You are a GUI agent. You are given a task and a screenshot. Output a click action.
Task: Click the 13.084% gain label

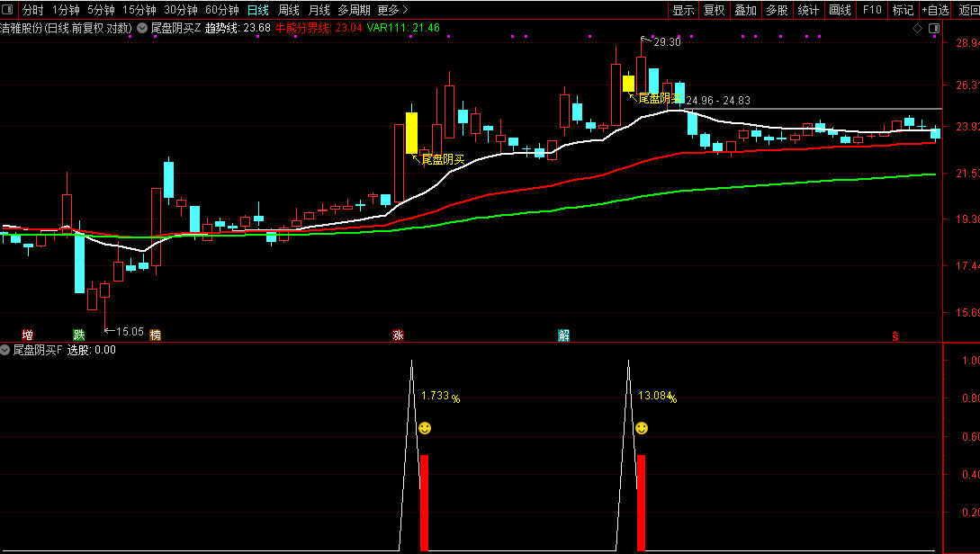[658, 396]
